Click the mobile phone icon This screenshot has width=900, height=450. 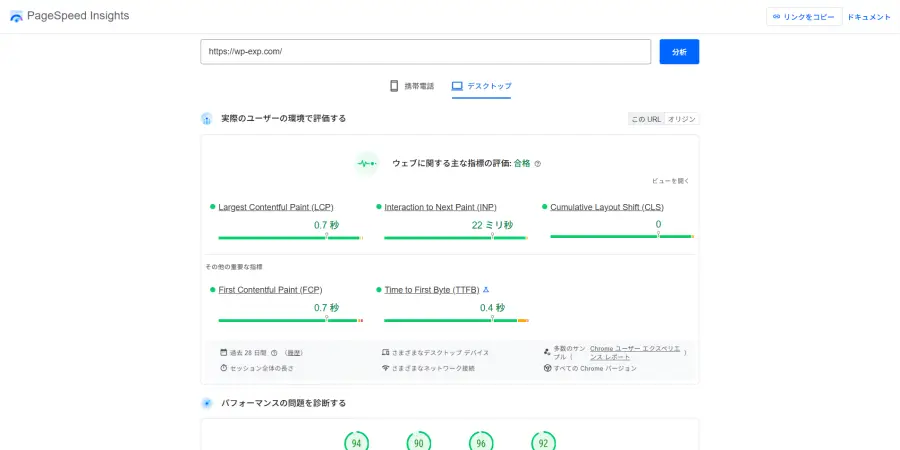tap(394, 86)
